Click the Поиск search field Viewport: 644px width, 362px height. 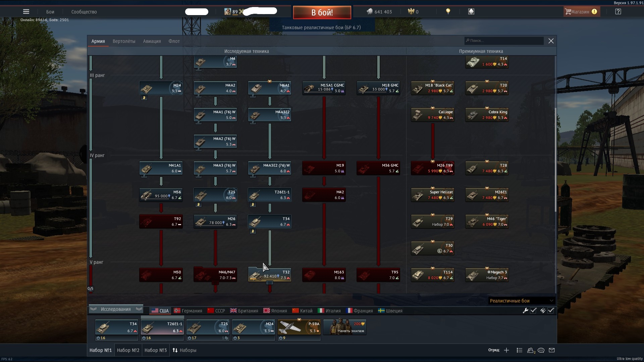504,41
